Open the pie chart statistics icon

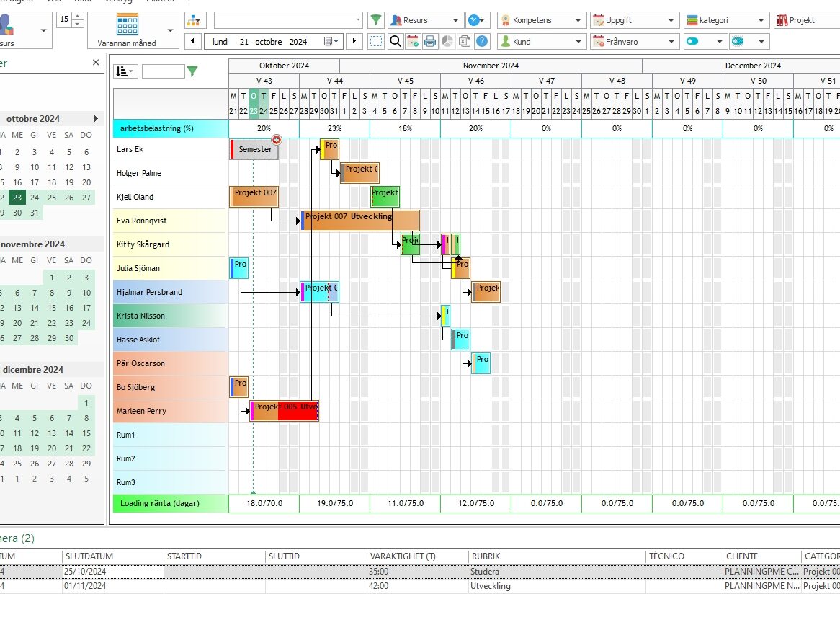pos(447,41)
